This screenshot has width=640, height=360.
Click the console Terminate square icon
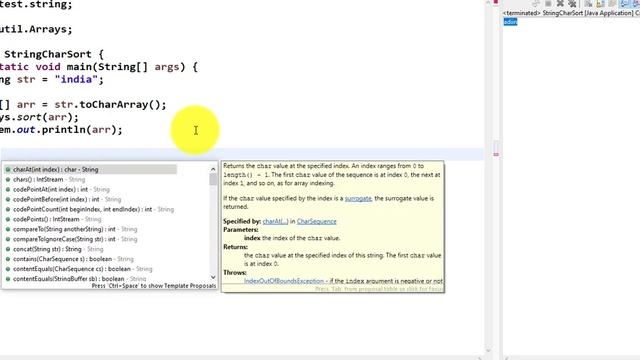tap(548, 4)
